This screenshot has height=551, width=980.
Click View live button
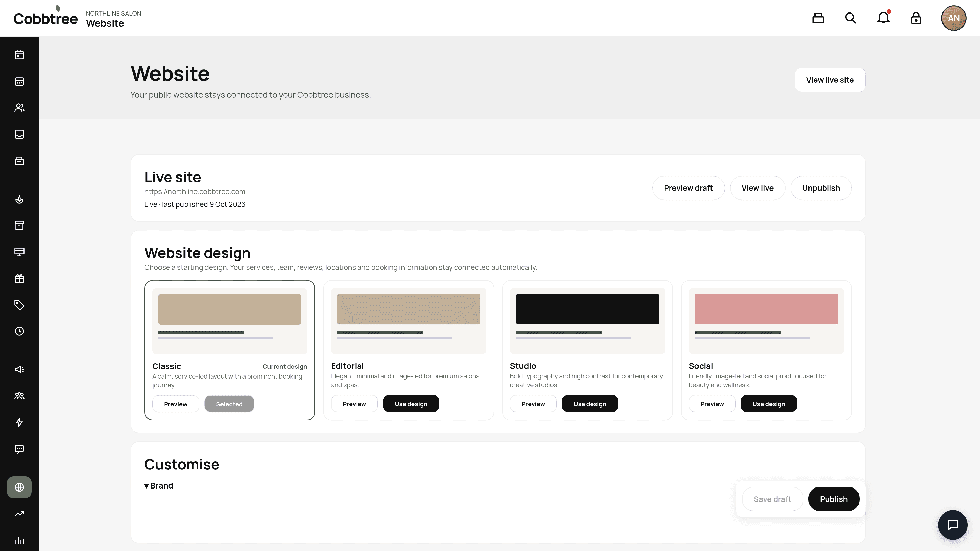click(757, 188)
